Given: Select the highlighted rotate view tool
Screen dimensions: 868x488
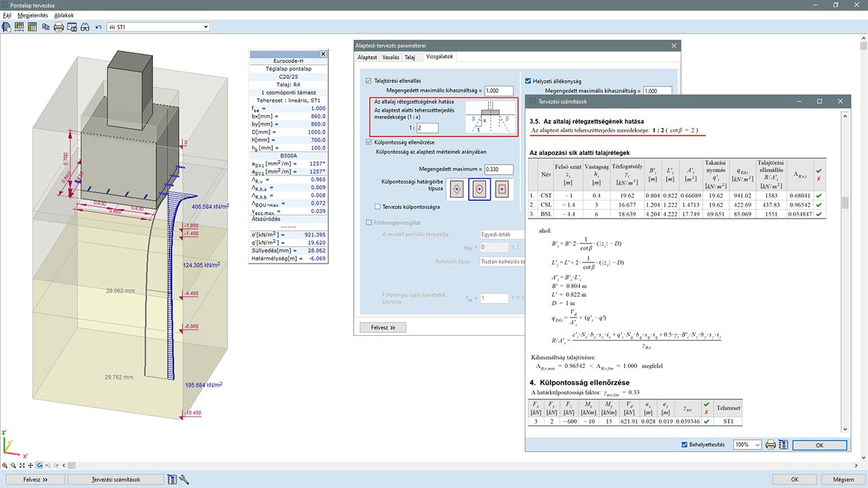Looking at the screenshot, I should click(x=38, y=465).
